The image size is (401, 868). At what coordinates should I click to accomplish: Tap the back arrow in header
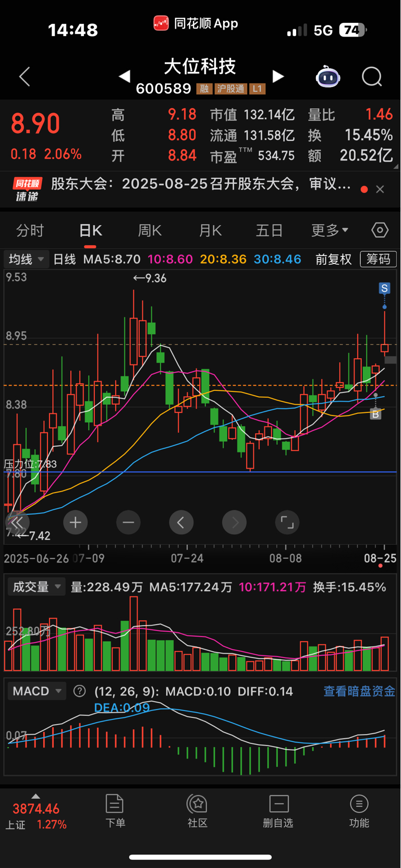(25, 77)
